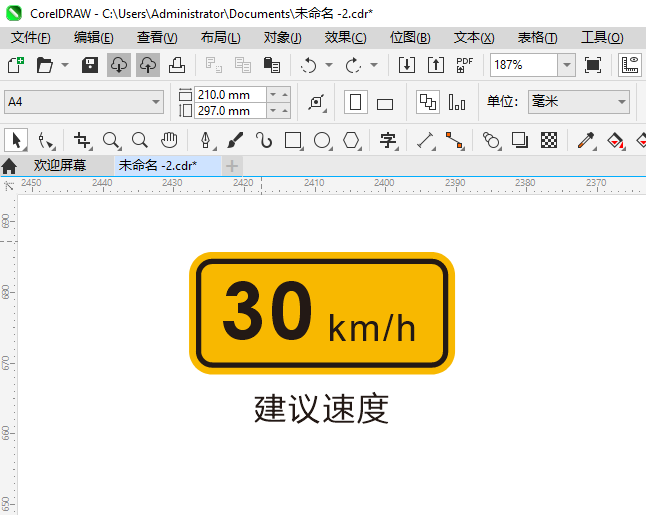Select the Ellipse tool
The width and height of the screenshot is (646, 515).
(323, 140)
